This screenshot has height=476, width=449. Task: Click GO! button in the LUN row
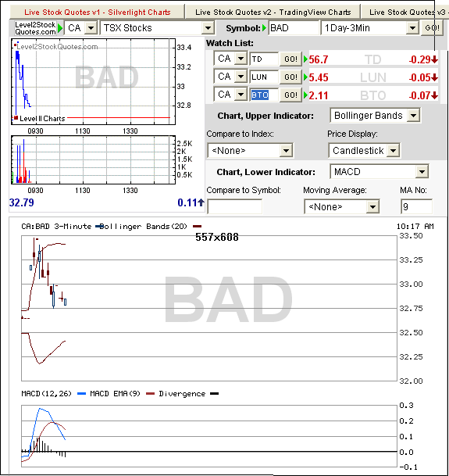pos(290,77)
